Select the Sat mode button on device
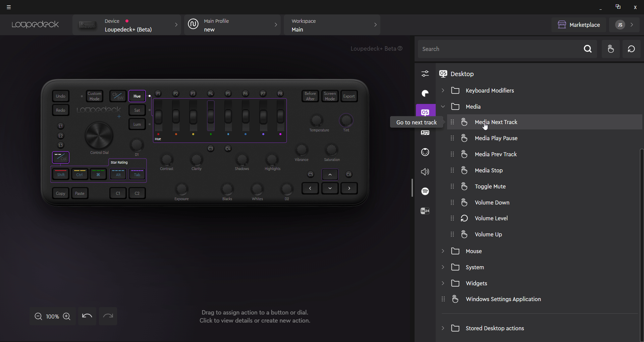The height and width of the screenshot is (342, 644). click(x=137, y=110)
